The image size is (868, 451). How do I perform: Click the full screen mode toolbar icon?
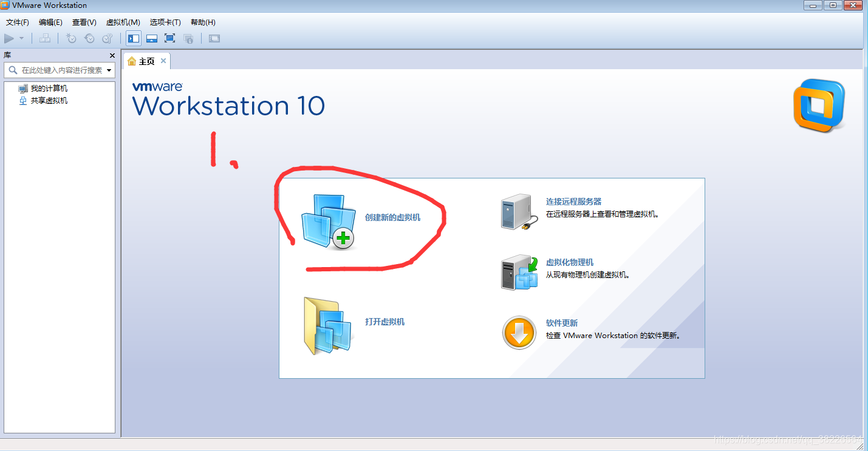pos(170,38)
